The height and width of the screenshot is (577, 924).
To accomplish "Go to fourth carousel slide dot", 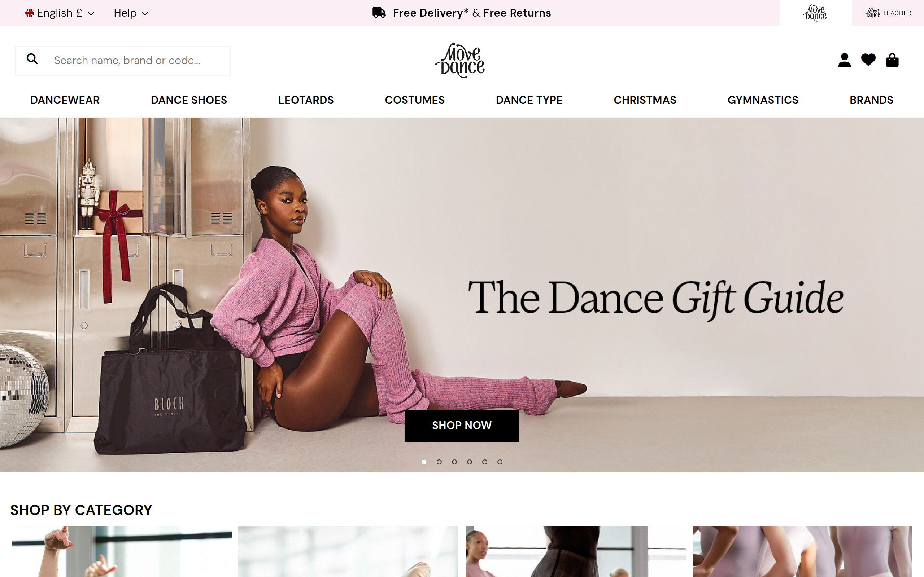I will coord(469,462).
